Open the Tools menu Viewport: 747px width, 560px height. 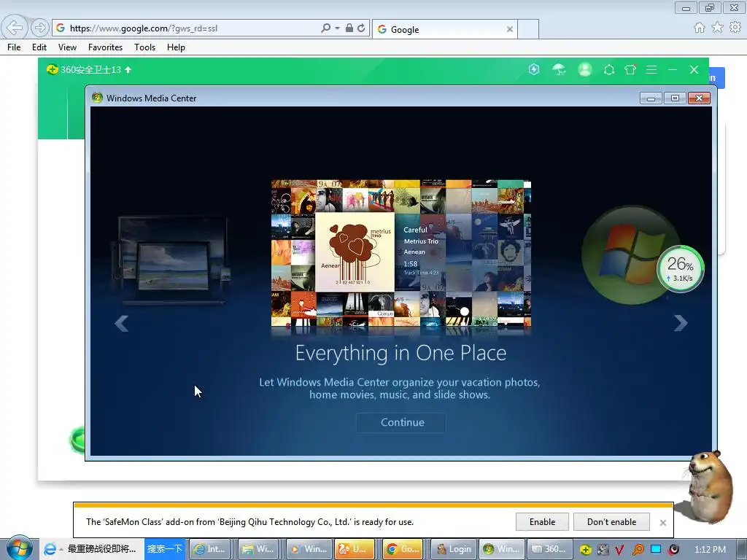click(145, 47)
